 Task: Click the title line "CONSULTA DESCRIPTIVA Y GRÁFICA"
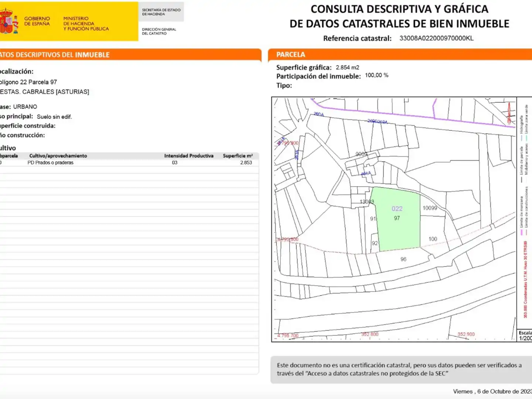point(399,9)
